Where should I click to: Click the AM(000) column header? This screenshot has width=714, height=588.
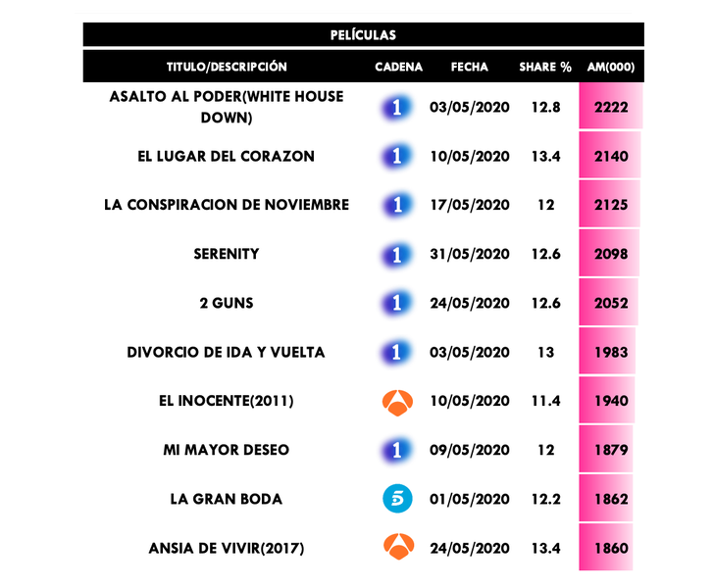(x=610, y=68)
